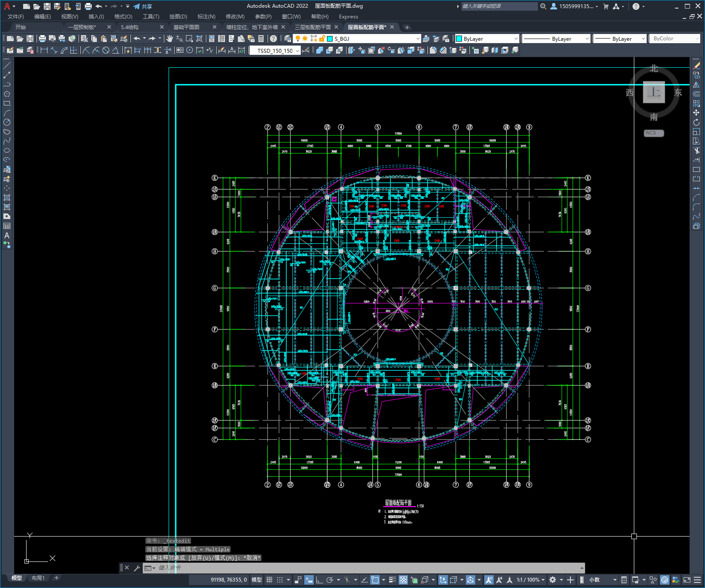This screenshot has width=705, height=588.
Task: Select the Rectangle draw tool
Action: pos(7,103)
